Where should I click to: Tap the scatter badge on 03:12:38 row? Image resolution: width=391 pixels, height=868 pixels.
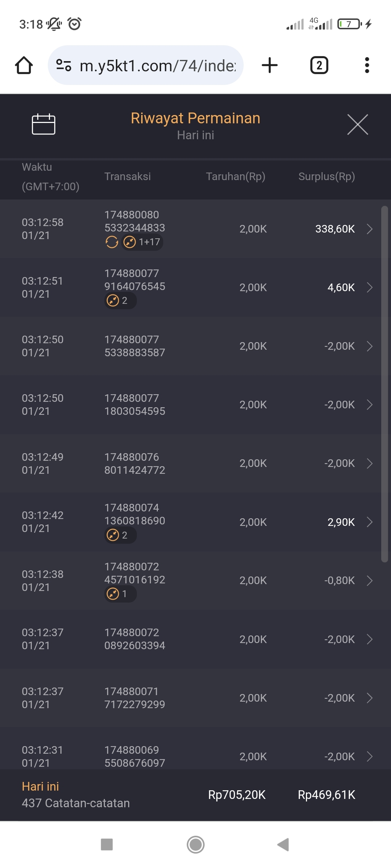point(120,594)
